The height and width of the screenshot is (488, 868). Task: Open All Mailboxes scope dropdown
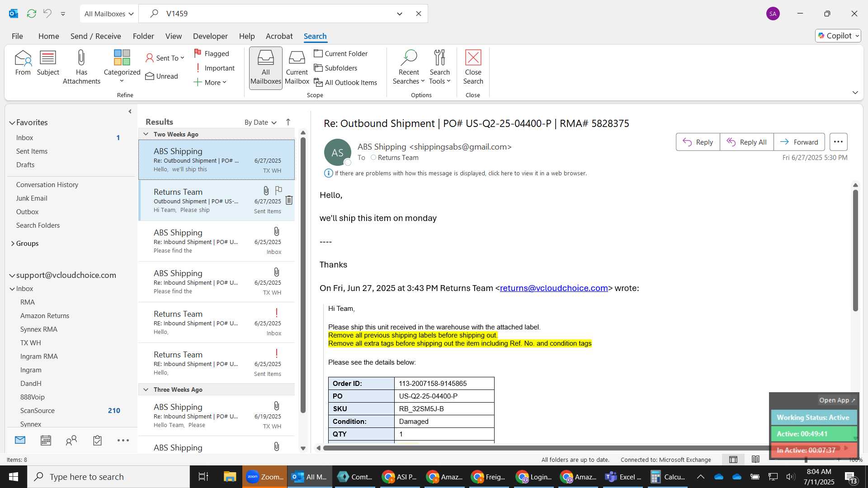pos(109,14)
